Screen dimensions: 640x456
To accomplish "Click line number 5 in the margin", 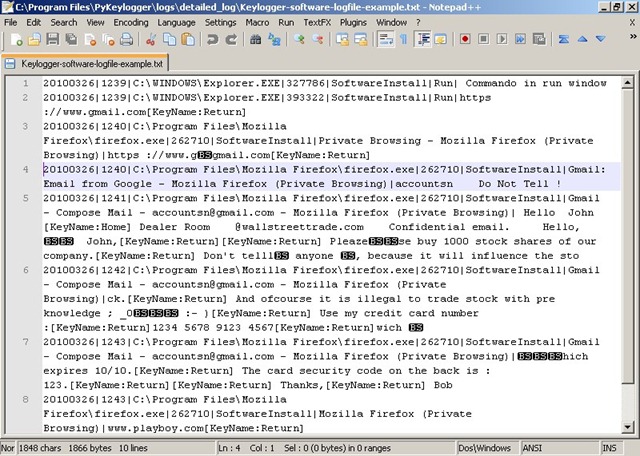I will pos(25,198).
